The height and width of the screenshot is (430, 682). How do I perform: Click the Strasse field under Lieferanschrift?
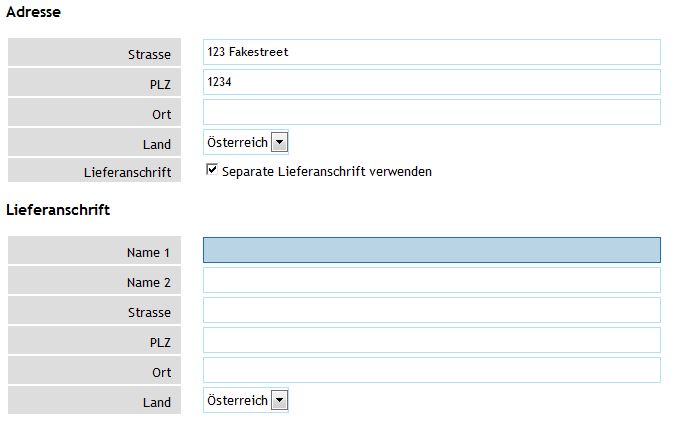pyautogui.click(x=431, y=310)
